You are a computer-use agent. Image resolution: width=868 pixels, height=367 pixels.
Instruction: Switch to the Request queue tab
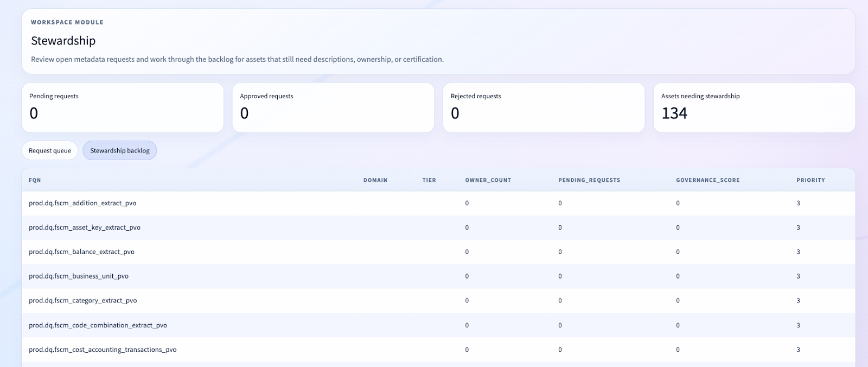coord(50,150)
